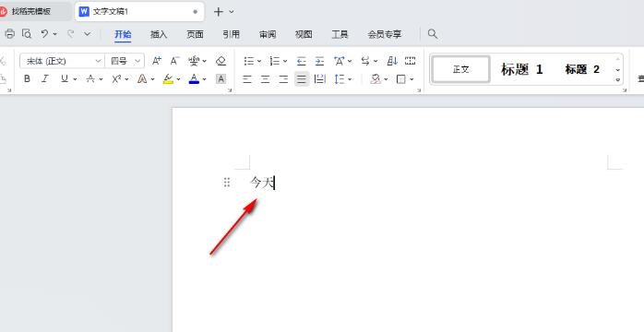Click paragraph shading fill icon
Viewport: 644px width, 332px height.
coord(375,78)
